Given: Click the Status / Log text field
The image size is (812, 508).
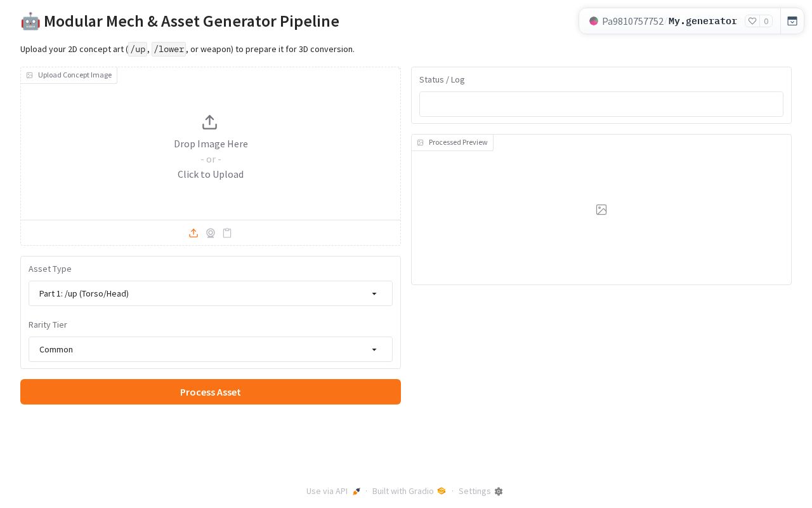Looking at the screenshot, I should click(601, 104).
